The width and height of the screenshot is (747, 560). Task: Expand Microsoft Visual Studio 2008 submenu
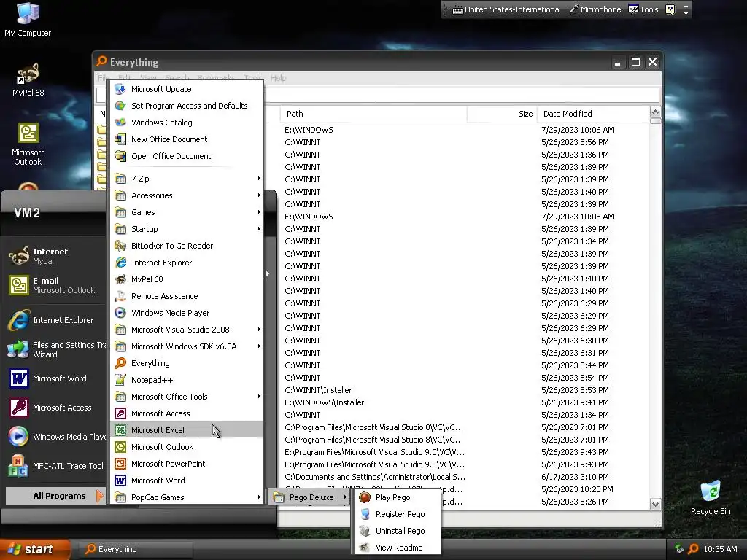click(187, 330)
